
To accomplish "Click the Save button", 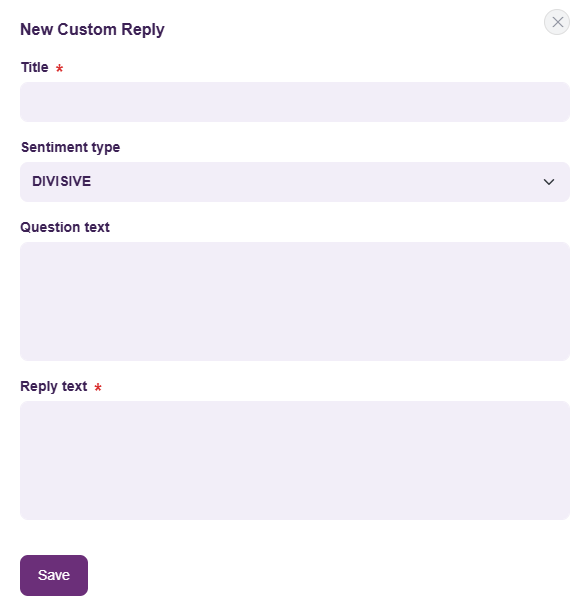I will pyautogui.click(x=54, y=575).
